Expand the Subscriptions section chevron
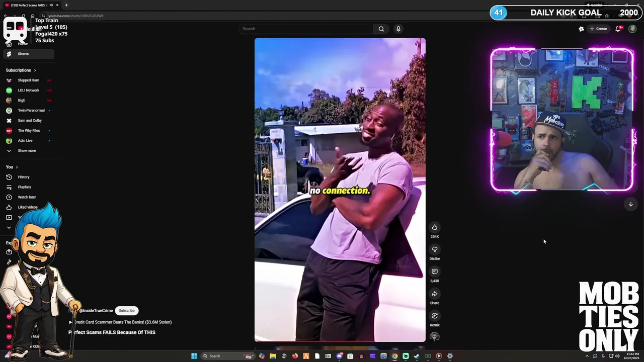 35,70
